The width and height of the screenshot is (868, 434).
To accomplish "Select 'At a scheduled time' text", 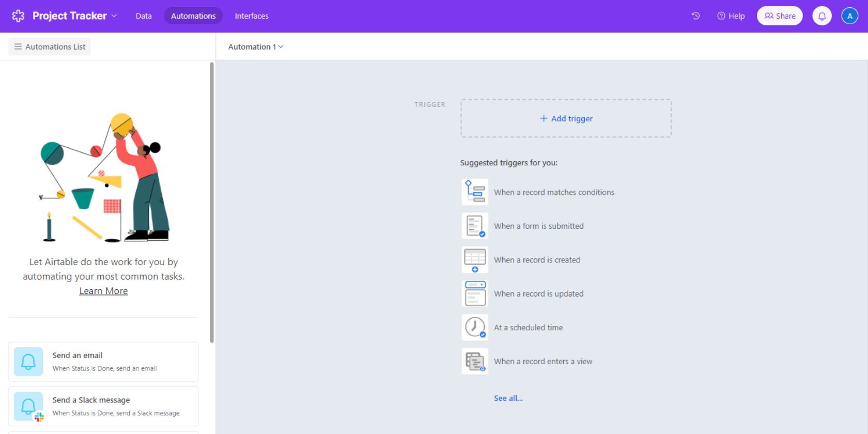I will [529, 328].
